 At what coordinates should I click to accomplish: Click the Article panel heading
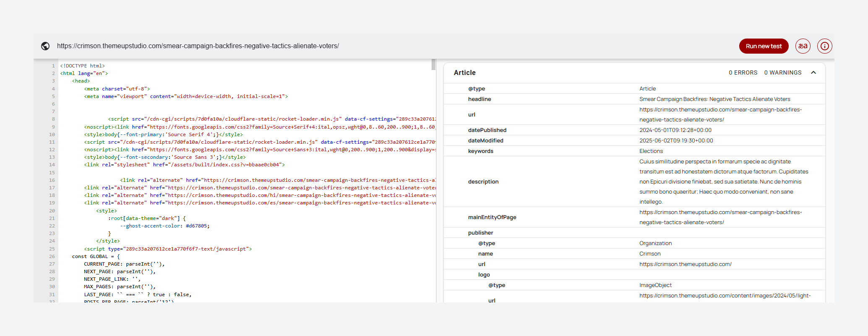click(465, 72)
